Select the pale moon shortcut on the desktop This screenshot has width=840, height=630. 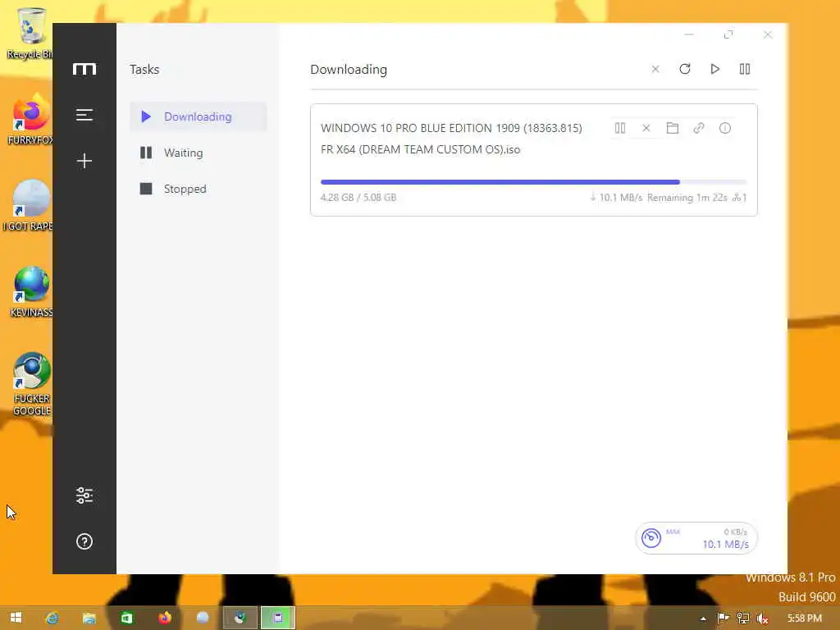pyautogui.click(x=30, y=206)
